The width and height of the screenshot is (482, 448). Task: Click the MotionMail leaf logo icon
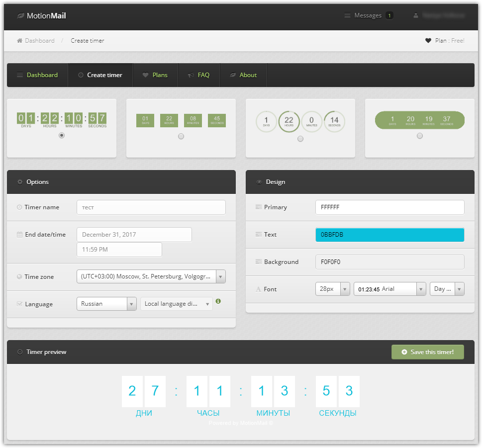coord(20,16)
